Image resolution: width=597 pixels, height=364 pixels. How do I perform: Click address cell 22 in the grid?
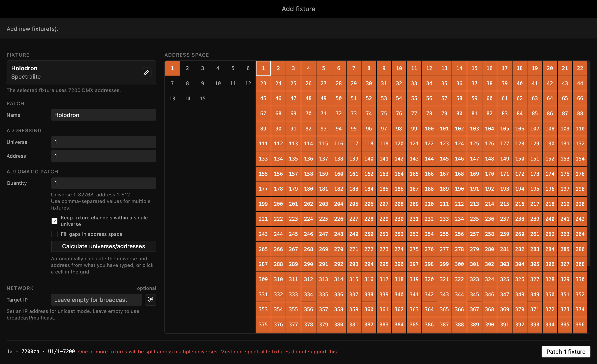pyautogui.click(x=580, y=68)
